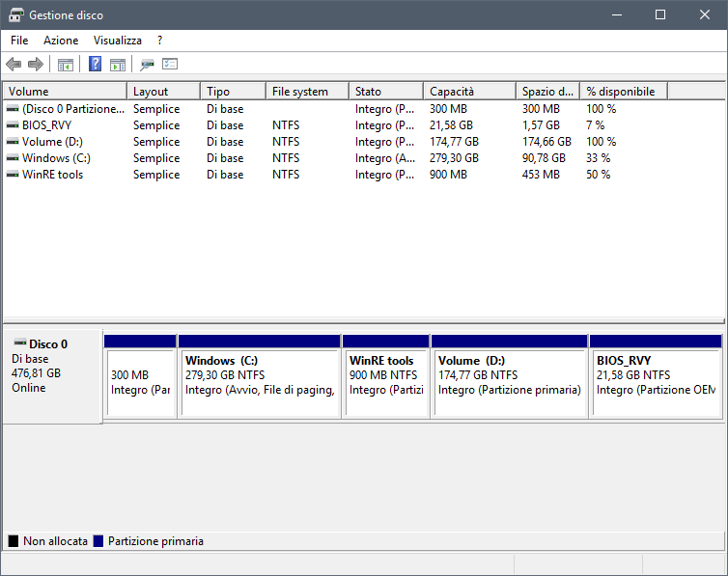Open the ? help menu
The image size is (728, 576).
tap(159, 41)
